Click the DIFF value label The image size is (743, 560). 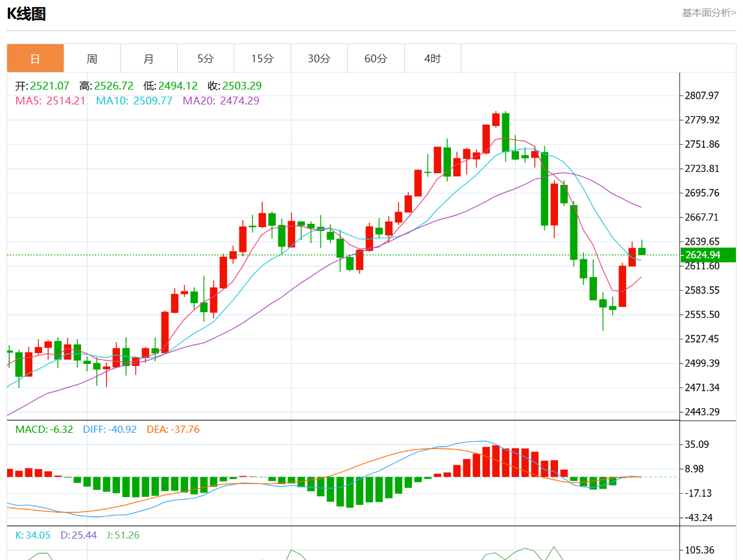110,430
